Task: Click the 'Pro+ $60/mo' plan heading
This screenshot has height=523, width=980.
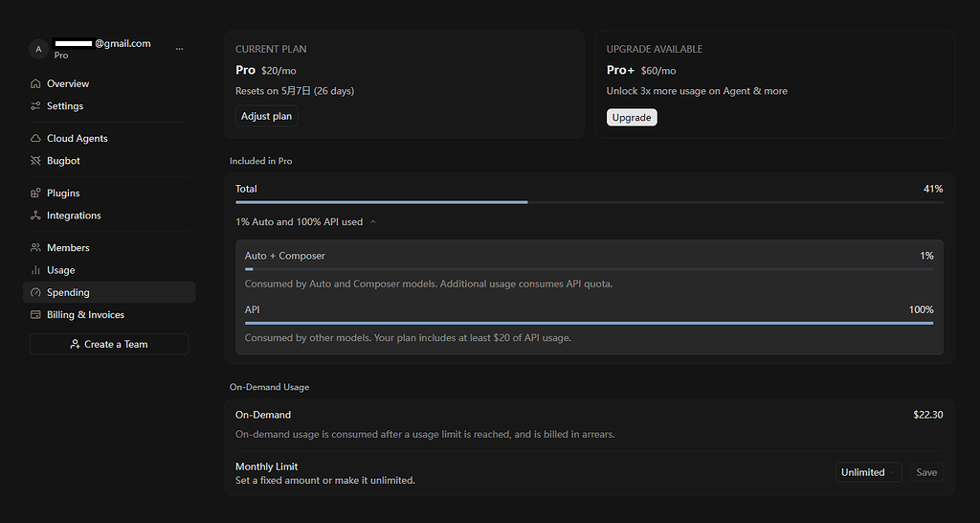Action: coord(641,71)
